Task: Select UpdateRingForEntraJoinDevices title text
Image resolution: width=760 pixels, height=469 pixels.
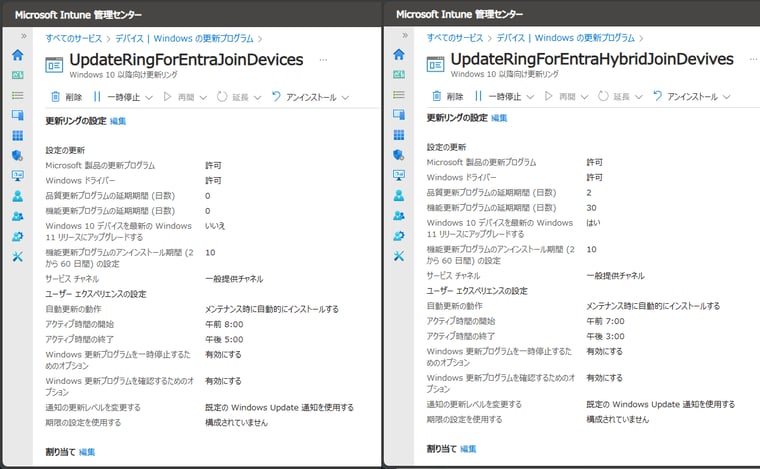Action: click(187, 60)
